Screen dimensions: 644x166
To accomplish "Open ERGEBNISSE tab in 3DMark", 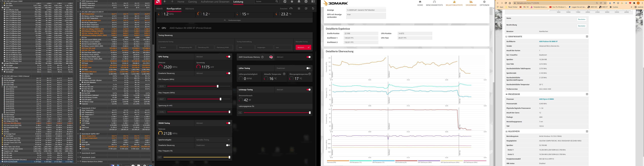I will 471,3.
